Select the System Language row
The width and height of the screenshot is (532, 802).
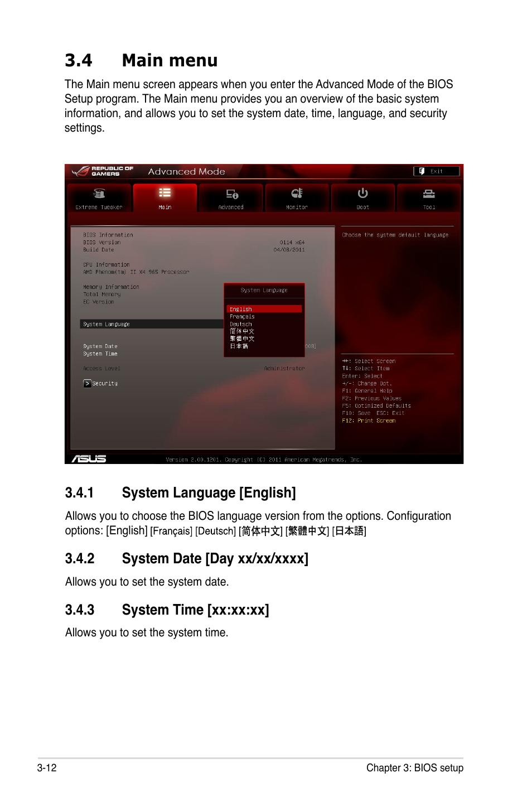(152, 324)
